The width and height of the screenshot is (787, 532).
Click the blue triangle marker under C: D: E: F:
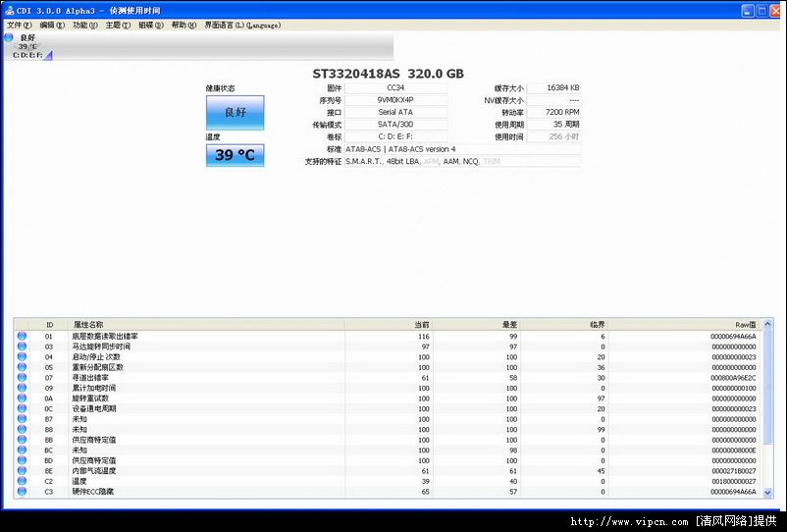[x=48, y=55]
